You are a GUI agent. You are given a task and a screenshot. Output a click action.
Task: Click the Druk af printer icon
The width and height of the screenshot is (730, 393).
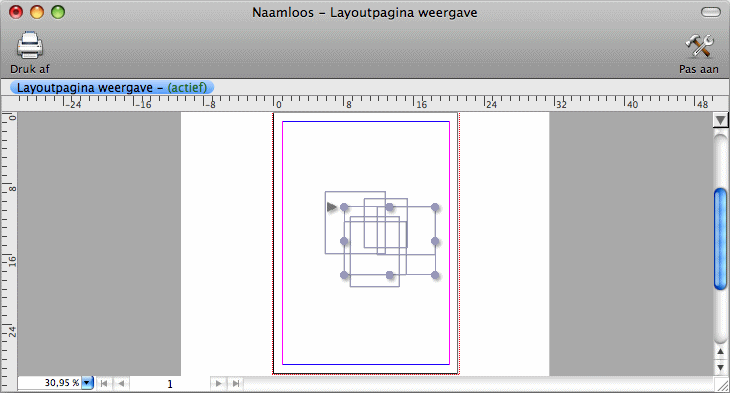click(x=30, y=46)
